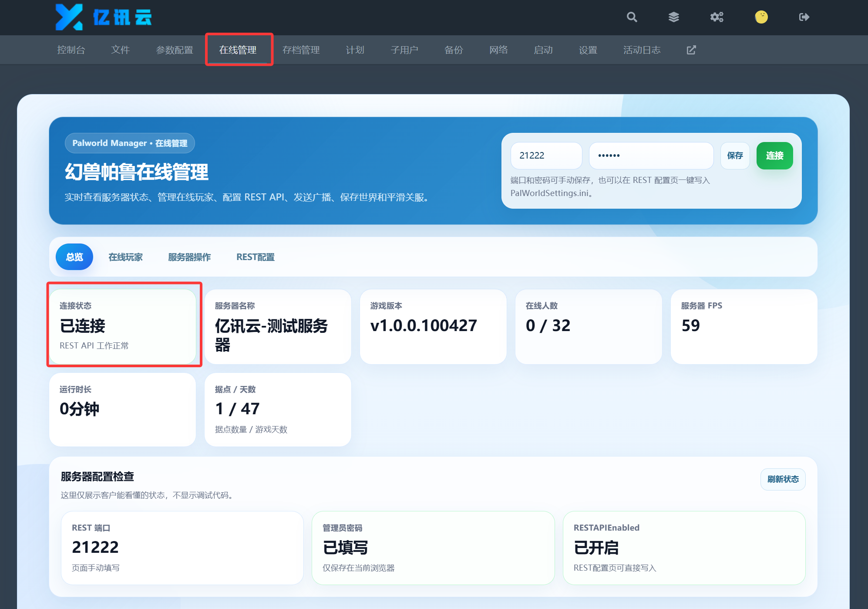868x609 pixels.
Task: Open the search icon in header
Action: (632, 17)
